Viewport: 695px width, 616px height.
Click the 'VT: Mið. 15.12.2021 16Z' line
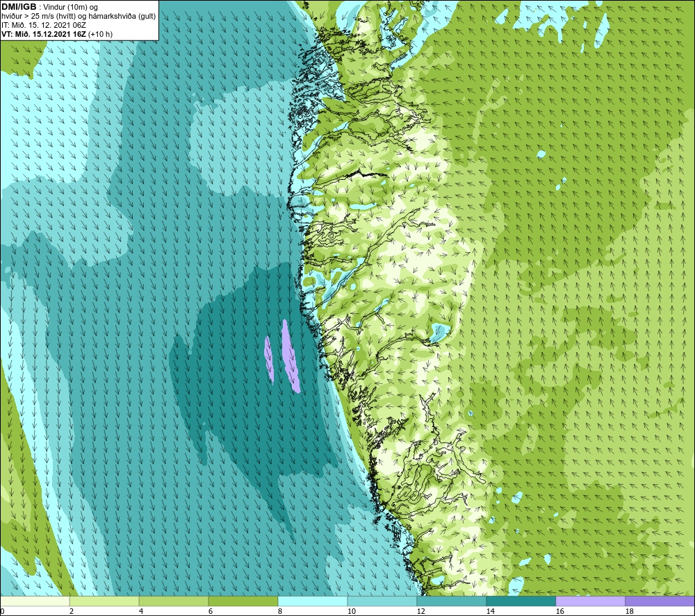pyautogui.click(x=44, y=34)
